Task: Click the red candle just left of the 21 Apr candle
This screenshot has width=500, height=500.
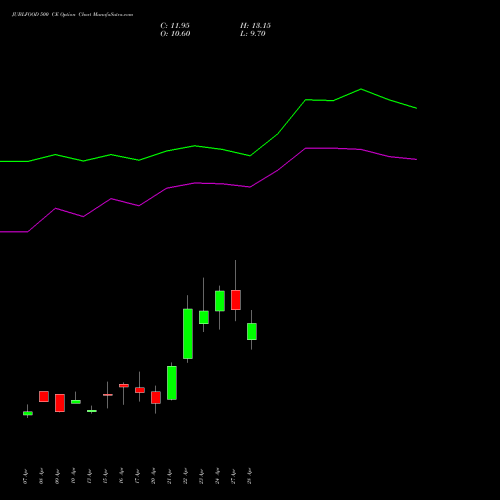Action: coord(156,397)
